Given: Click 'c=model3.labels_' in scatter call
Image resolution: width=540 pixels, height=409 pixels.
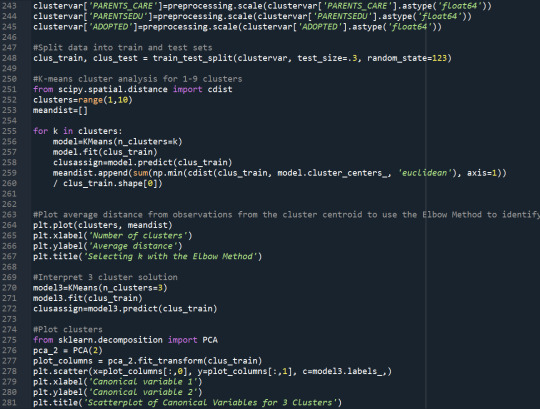Looking at the screenshot, I should pyautogui.click(x=344, y=371).
